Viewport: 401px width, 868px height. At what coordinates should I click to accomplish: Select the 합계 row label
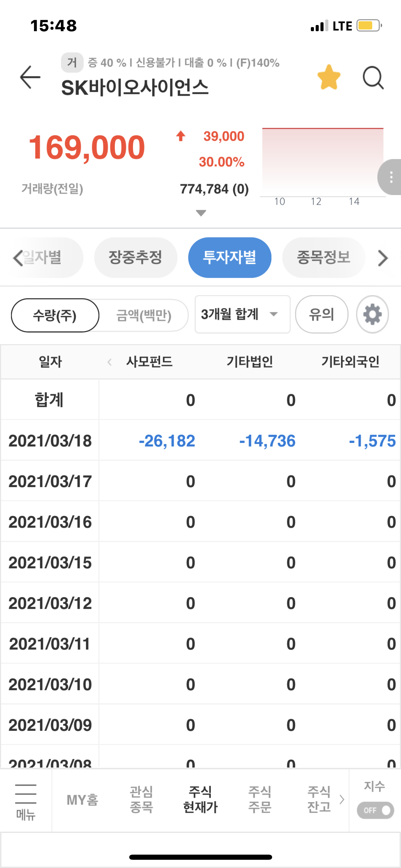49,400
